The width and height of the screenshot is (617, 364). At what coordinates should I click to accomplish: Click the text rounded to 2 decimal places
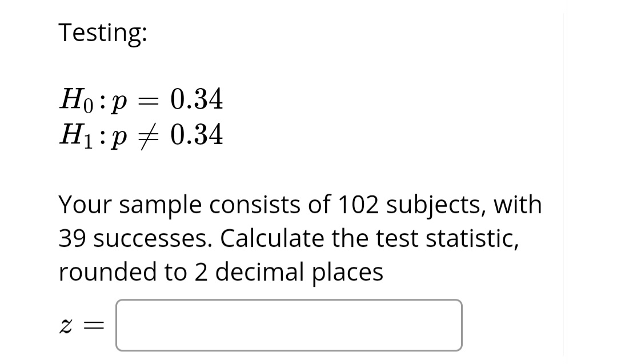(x=223, y=272)
